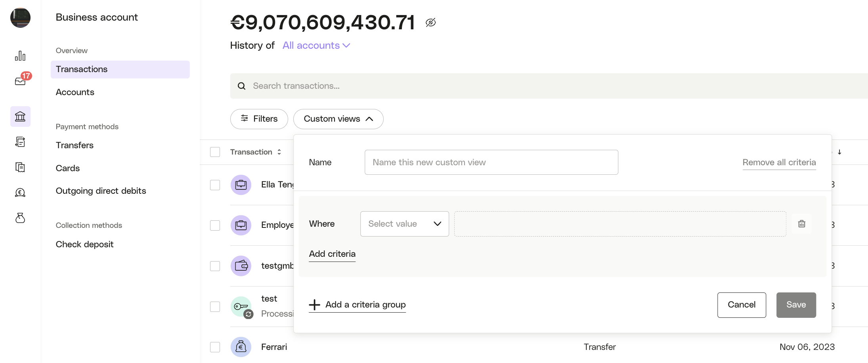Open the money bag sidebar icon
The width and height of the screenshot is (868, 363).
20,218
